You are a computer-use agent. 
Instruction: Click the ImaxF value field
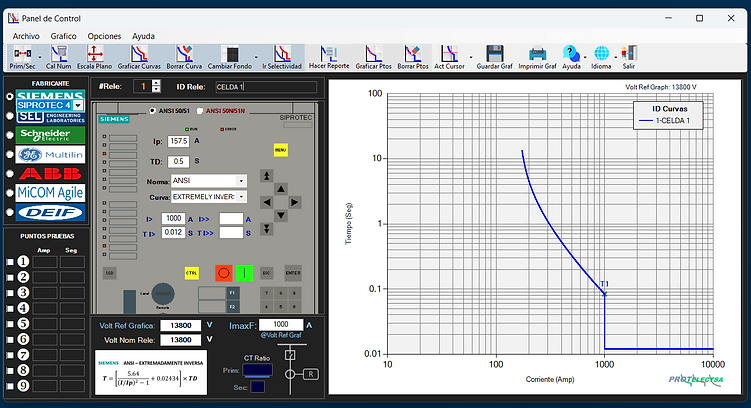(x=281, y=324)
